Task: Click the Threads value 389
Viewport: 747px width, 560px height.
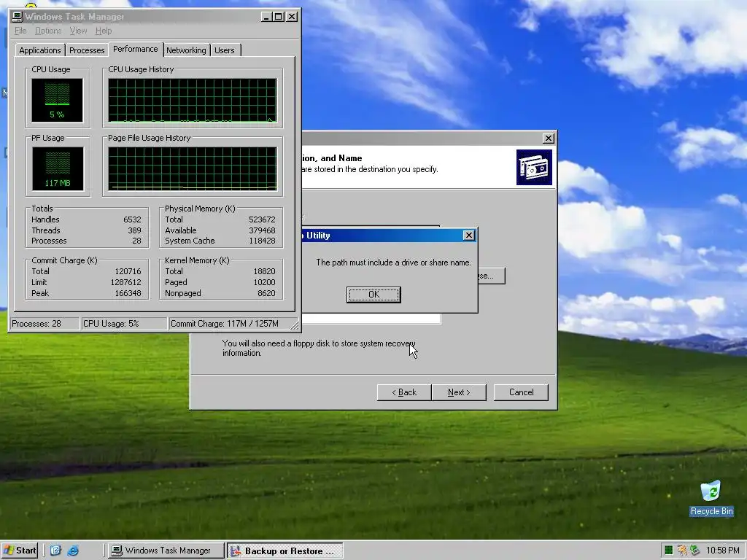Action: [x=134, y=230]
